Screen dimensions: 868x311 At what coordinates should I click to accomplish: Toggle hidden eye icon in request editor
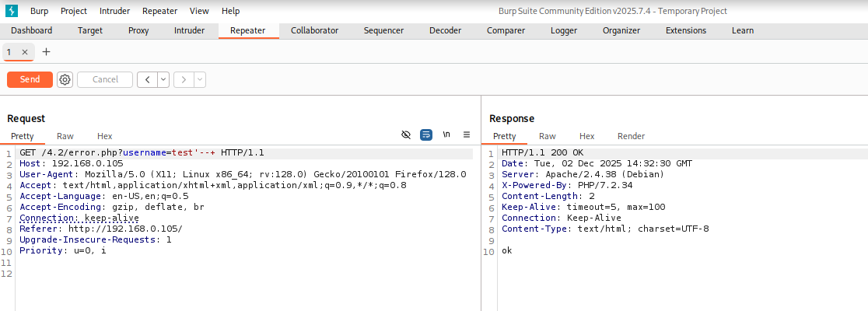tap(406, 135)
